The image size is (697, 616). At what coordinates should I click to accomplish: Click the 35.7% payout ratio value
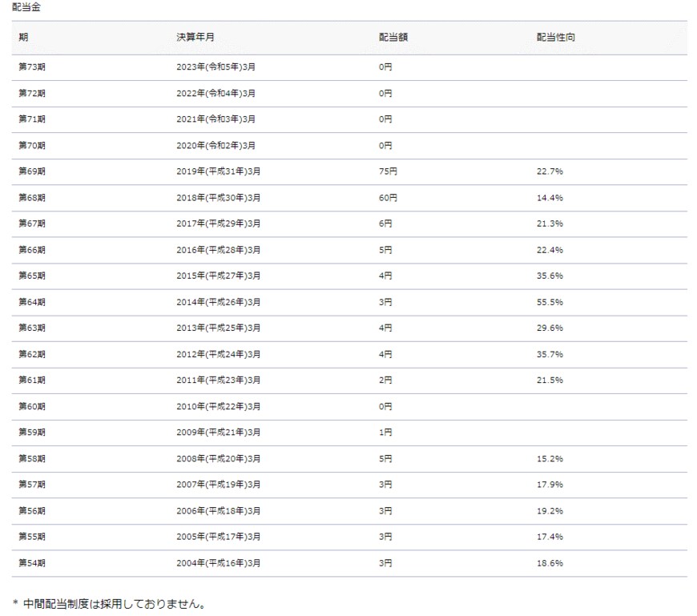550,354
